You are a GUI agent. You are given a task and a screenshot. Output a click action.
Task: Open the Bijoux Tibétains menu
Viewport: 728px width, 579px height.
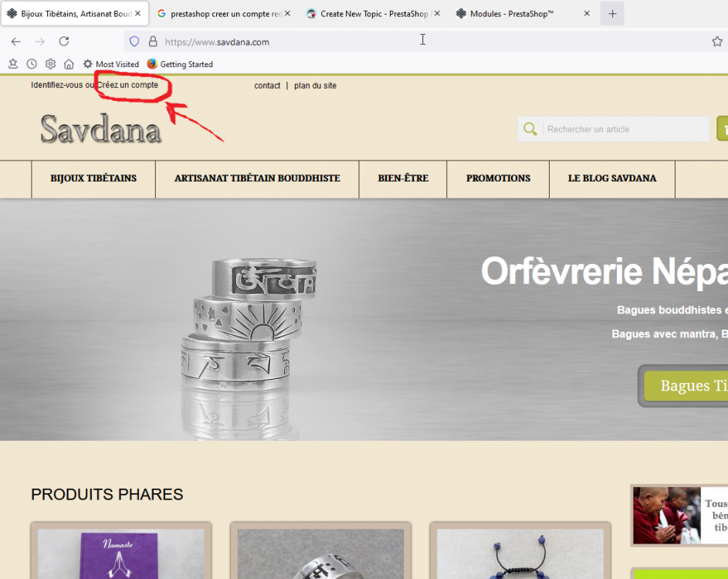point(93,178)
